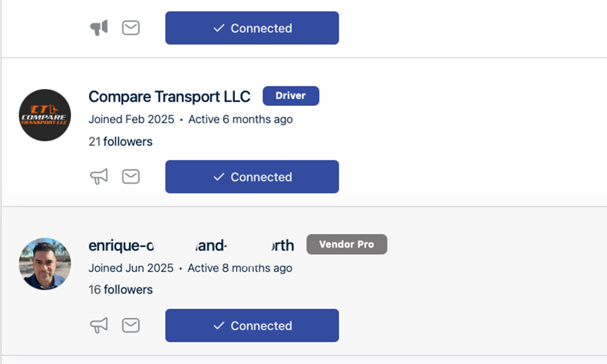The image size is (607, 364).
Task: Click the envelope icon in the enrique row
Action: point(131,325)
